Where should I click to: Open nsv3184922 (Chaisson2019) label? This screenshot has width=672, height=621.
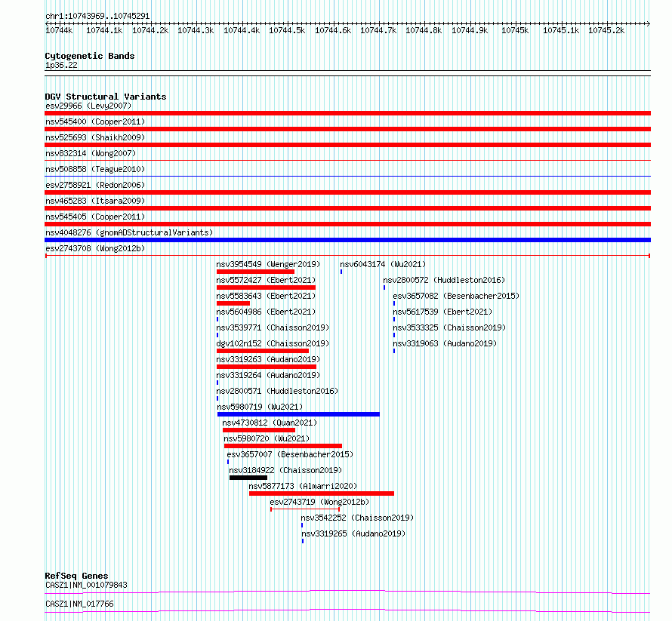(285, 470)
